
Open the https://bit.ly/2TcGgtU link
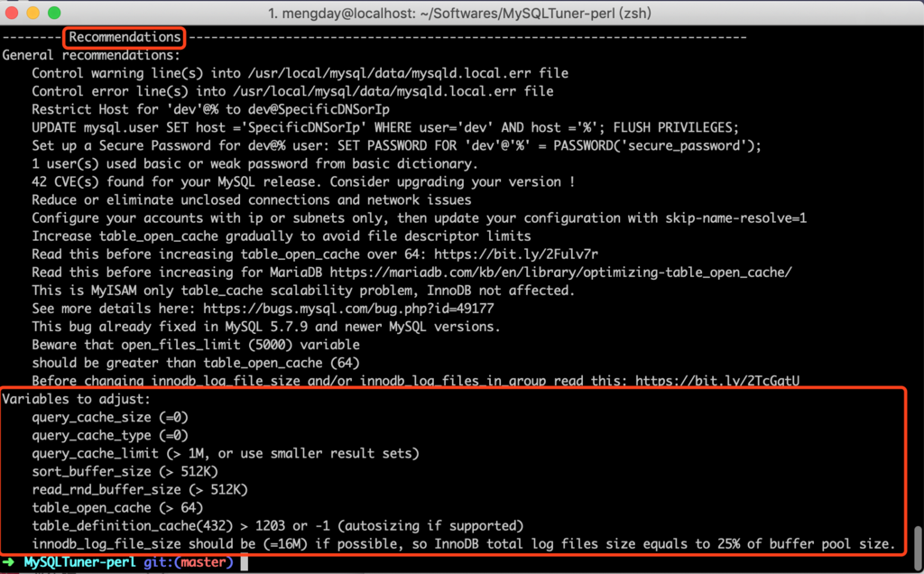coord(717,380)
